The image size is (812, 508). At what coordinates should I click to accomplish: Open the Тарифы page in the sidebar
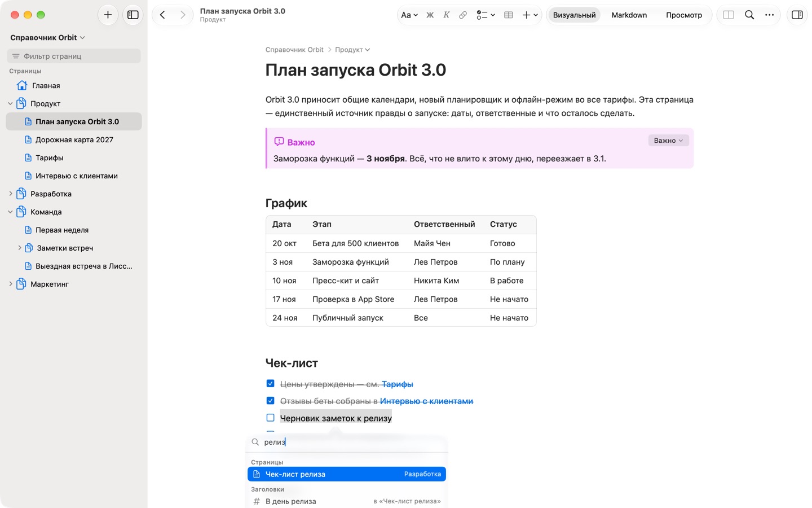(x=74, y=158)
